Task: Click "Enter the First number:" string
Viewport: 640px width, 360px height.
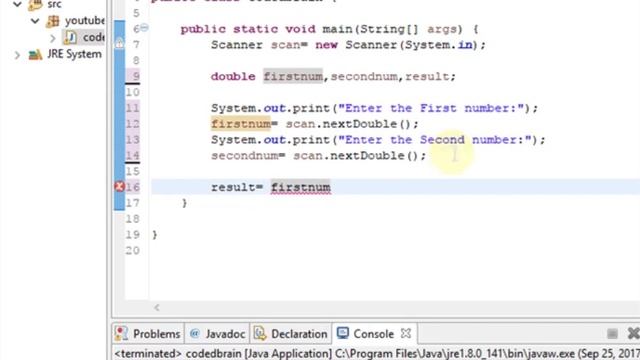Action: pos(431,108)
